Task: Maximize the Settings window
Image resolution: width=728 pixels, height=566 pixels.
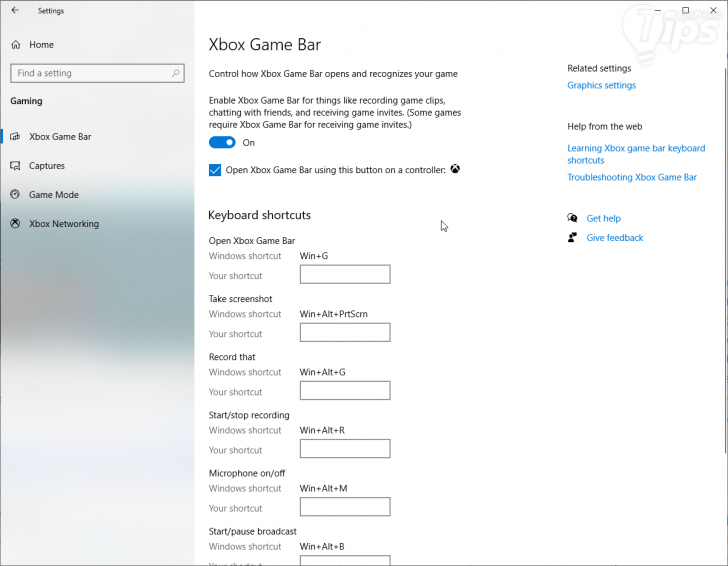Action: 685,10
